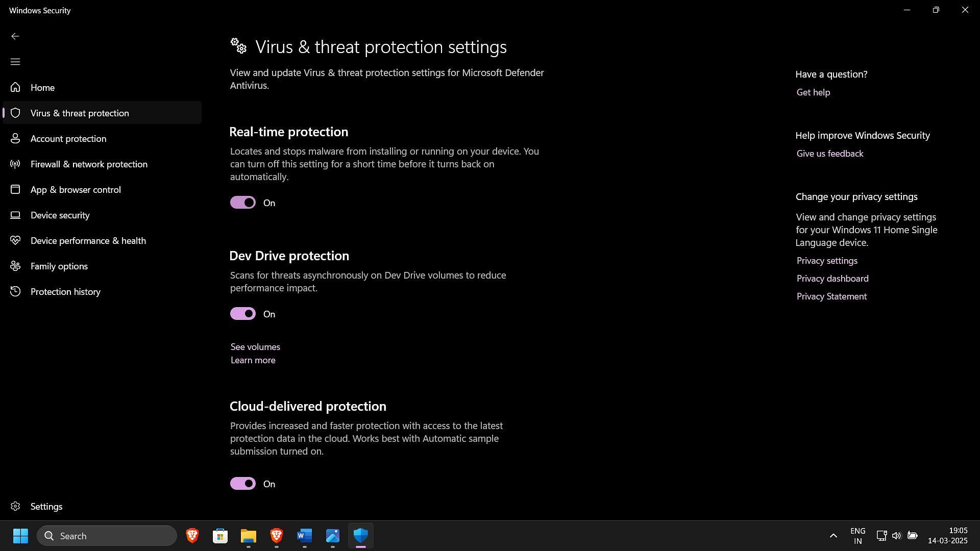This screenshot has height=551, width=980.
Task: Open the network status tray icon
Action: 881,536
